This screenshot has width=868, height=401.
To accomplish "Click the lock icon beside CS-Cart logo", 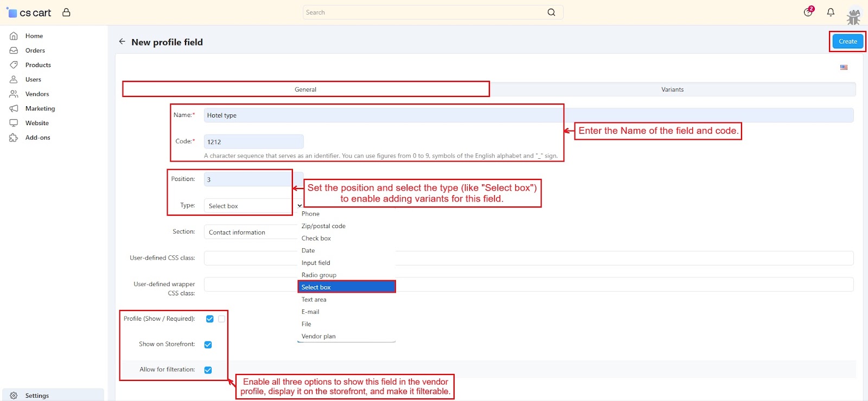I will coord(66,12).
